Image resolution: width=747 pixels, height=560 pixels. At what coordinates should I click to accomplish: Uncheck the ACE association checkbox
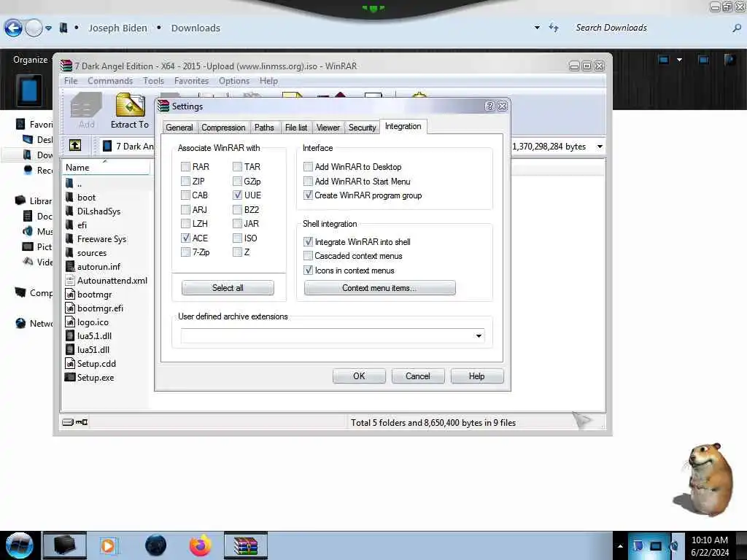tap(185, 238)
